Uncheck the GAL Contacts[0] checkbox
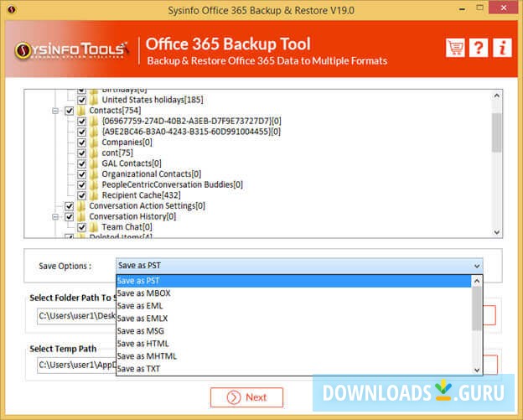Screen dimensions: 523x420 coord(82,163)
